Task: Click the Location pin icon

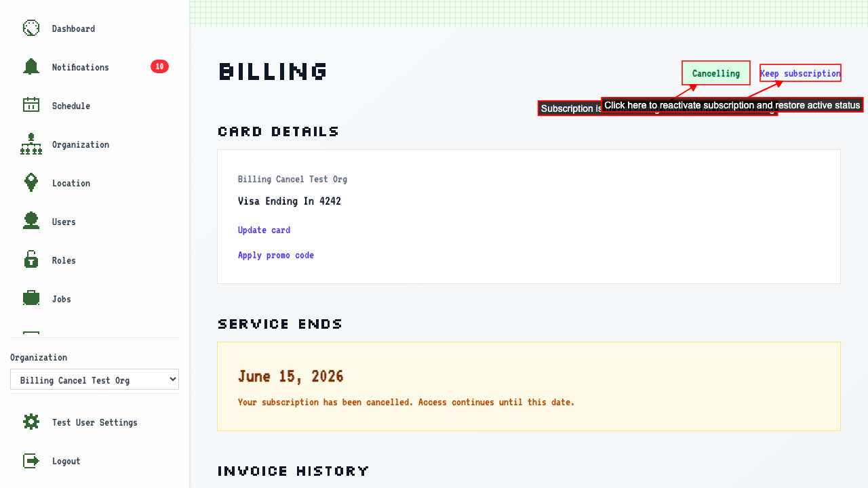Action: 31,183
